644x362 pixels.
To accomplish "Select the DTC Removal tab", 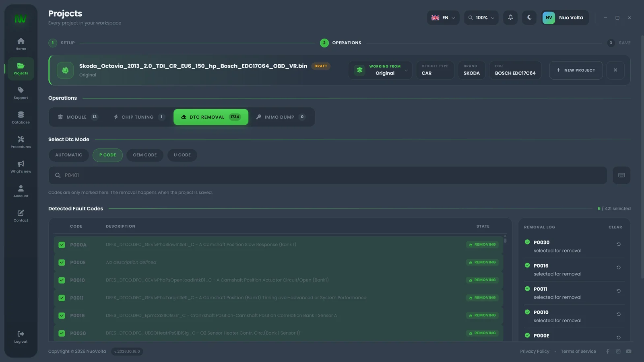I will click(211, 117).
